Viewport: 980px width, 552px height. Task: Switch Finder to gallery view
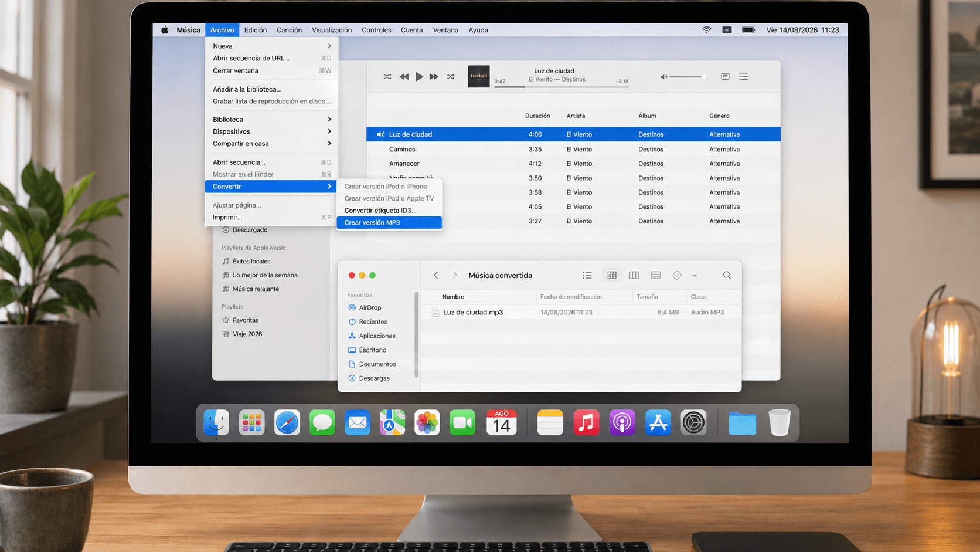[x=656, y=275]
